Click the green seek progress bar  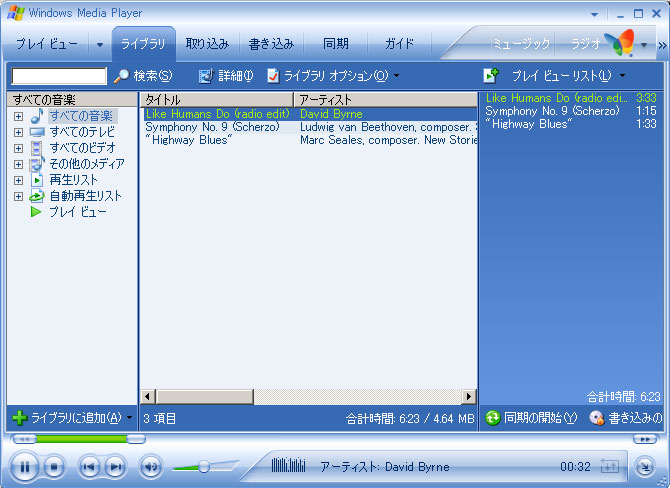click(x=81, y=438)
